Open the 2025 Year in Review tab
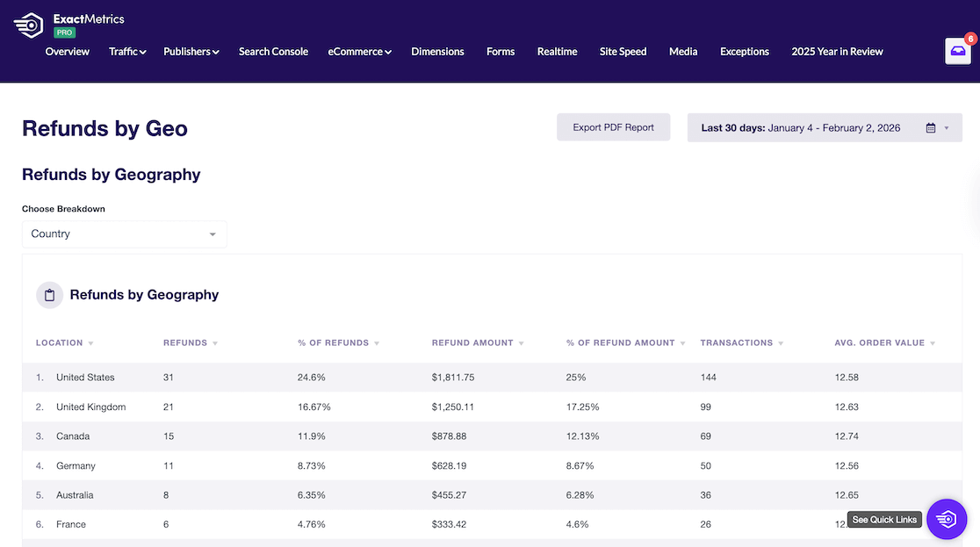 [x=837, y=52]
